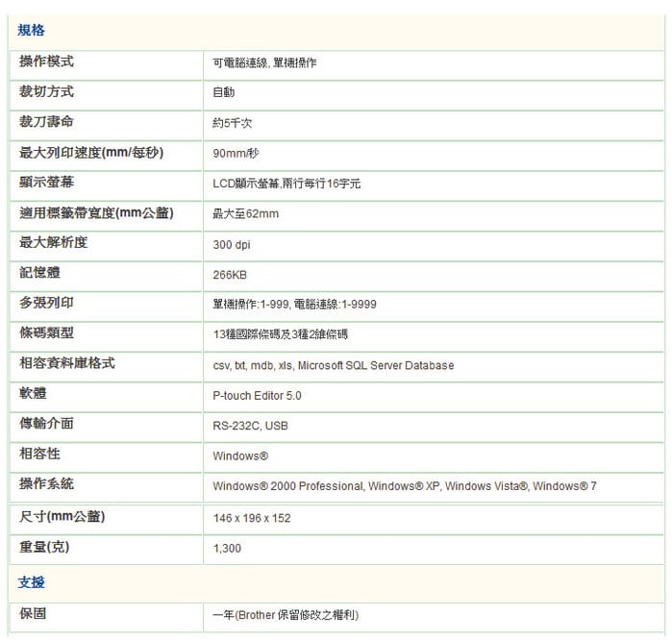This screenshot has width=672, height=640.
Task: Click the 顯示螢幕 row label
Action: 47,183
